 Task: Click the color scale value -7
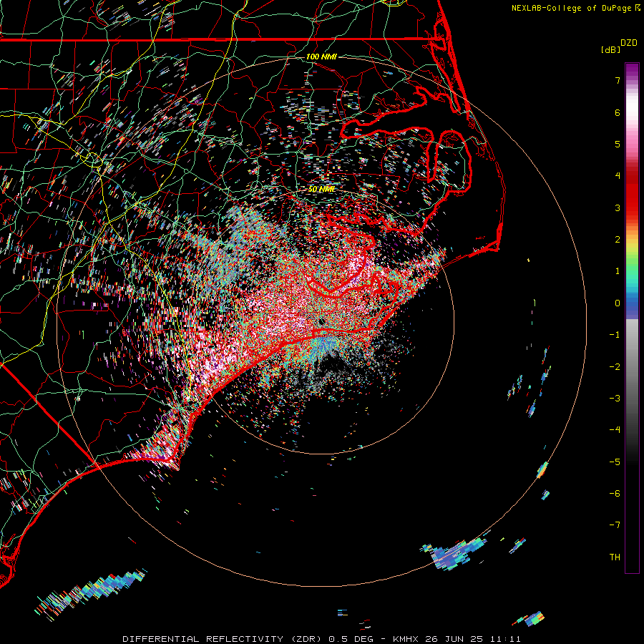tap(615, 525)
